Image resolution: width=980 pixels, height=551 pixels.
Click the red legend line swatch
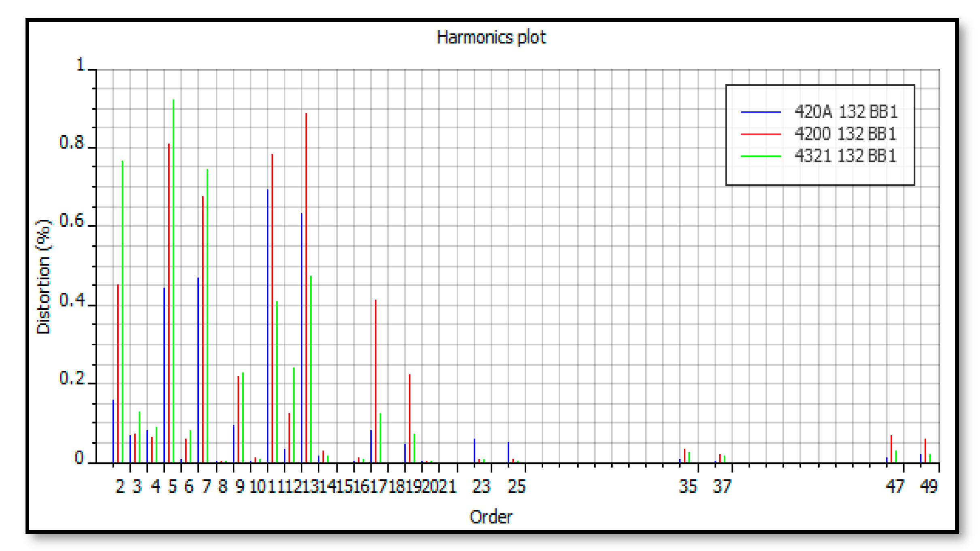pos(760,134)
